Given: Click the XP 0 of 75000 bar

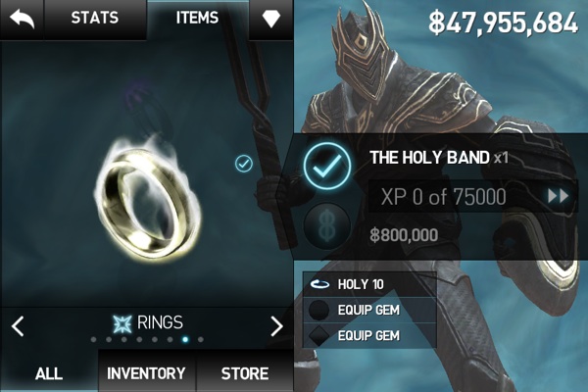Looking at the screenshot, I should (x=473, y=196).
